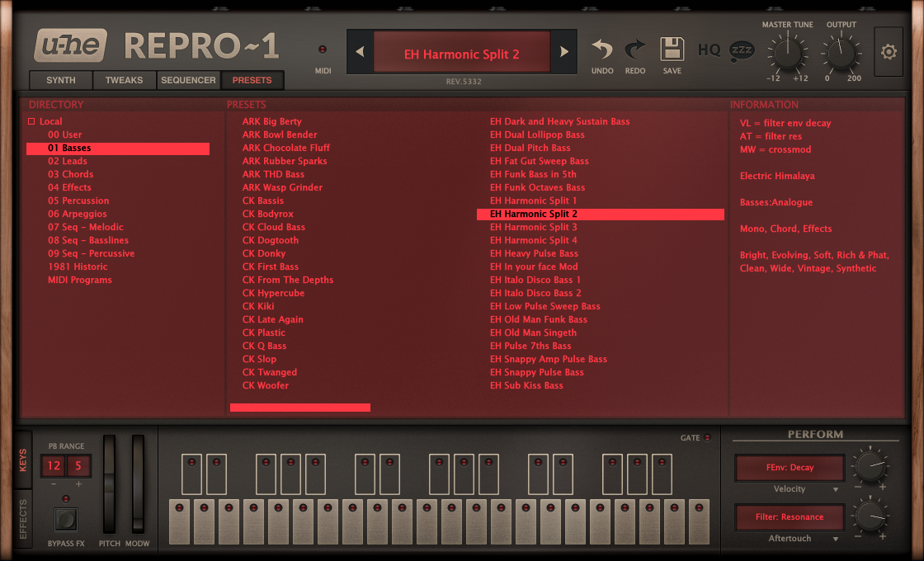
Task: Load preset EH Harmonic Split 3
Action: tap(533, 227)
